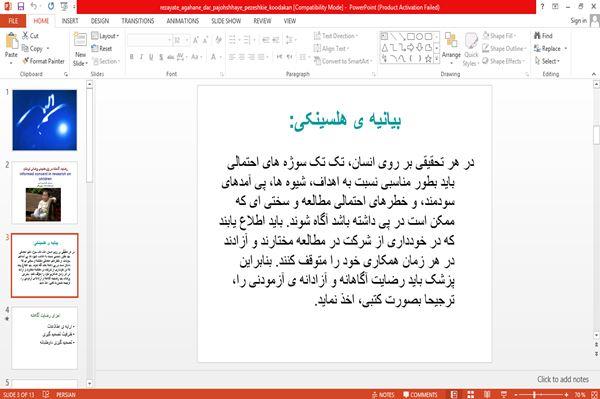Open Shape Fill dropdown
The width and height of the screenshot is (600, 399).
click(499, 36)
